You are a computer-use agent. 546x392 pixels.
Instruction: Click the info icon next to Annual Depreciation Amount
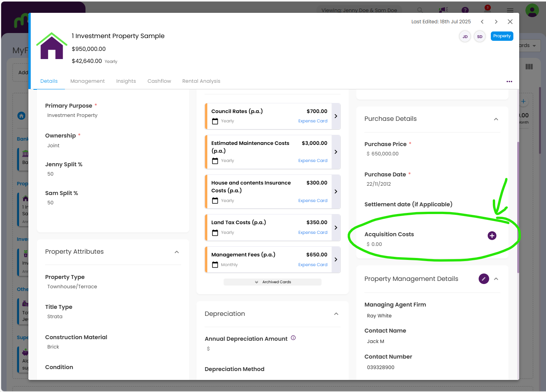293,338
